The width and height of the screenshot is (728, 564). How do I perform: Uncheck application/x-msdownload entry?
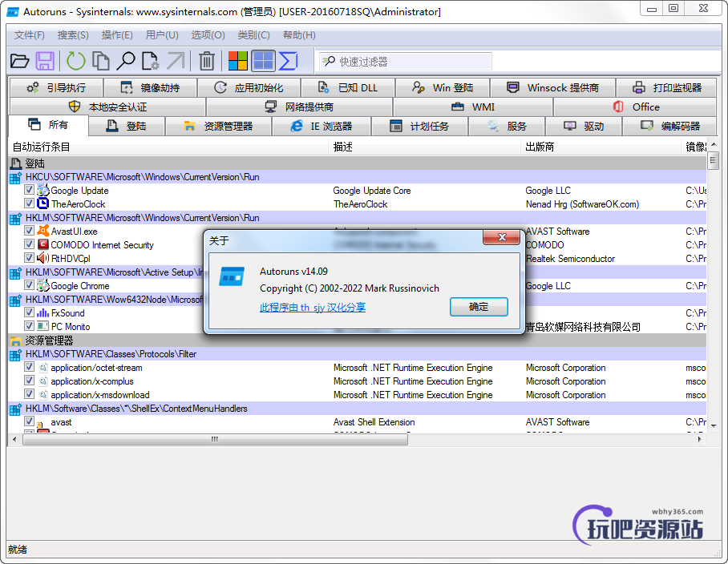coord(29,394)
